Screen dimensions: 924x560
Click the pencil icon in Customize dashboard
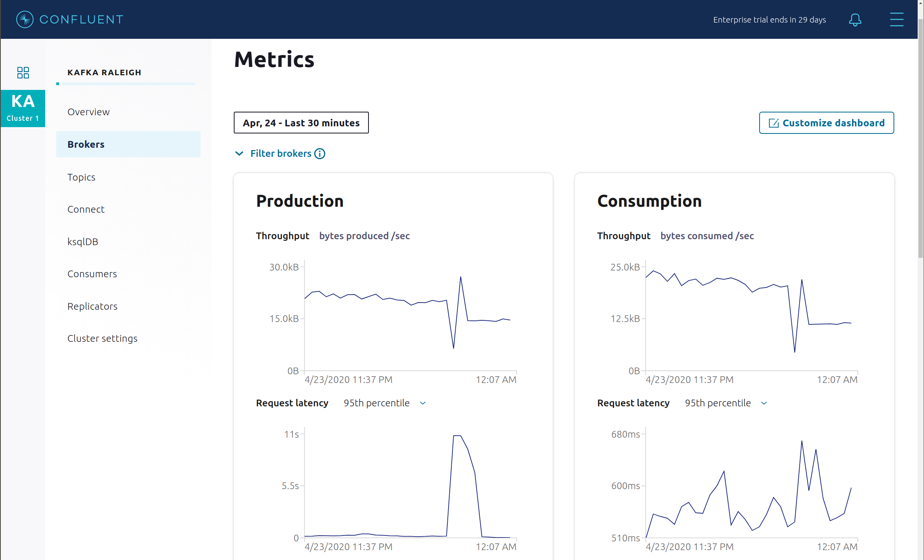[773, 123]
